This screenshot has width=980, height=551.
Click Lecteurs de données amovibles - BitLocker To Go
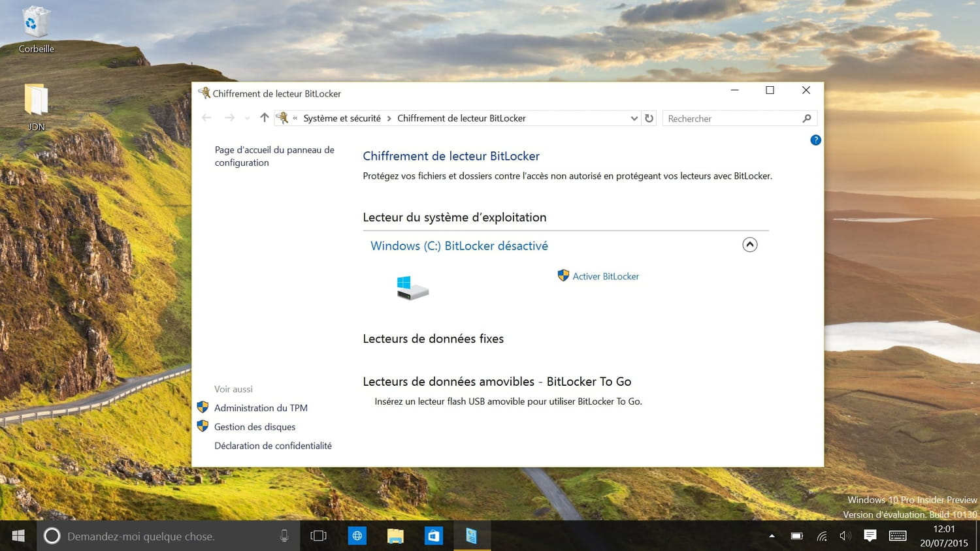tap(497, 382)
